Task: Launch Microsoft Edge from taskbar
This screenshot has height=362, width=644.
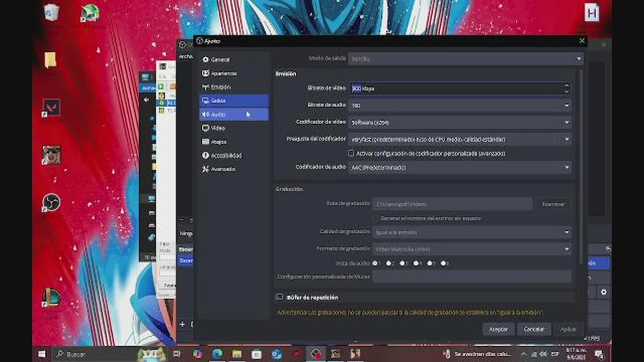Action: [217, 354]
